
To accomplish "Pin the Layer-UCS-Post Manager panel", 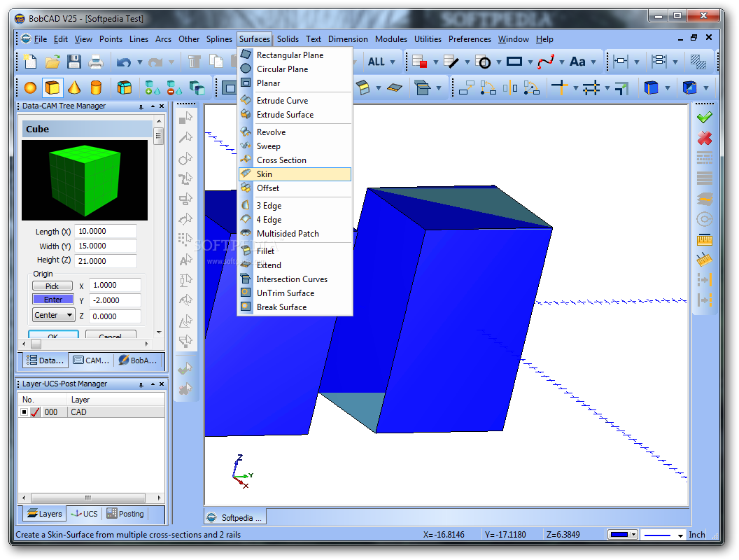I will [x=141, y=384].
